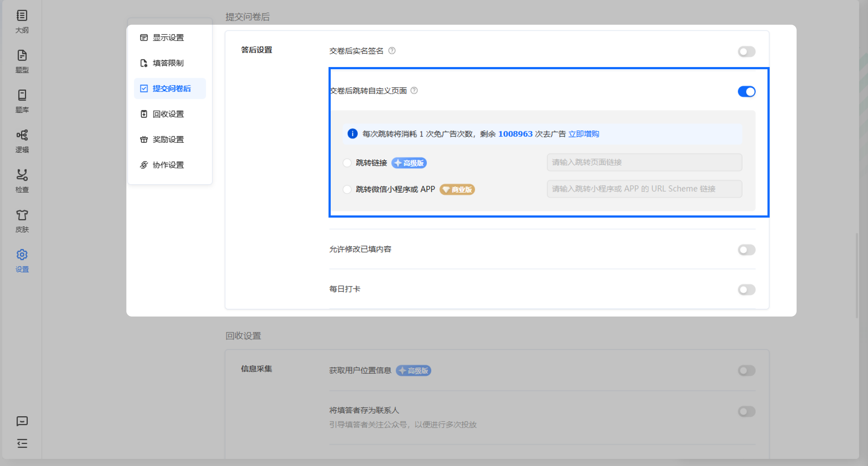Click the 高级版 badge beside 跳转链接

coord(409,163)
